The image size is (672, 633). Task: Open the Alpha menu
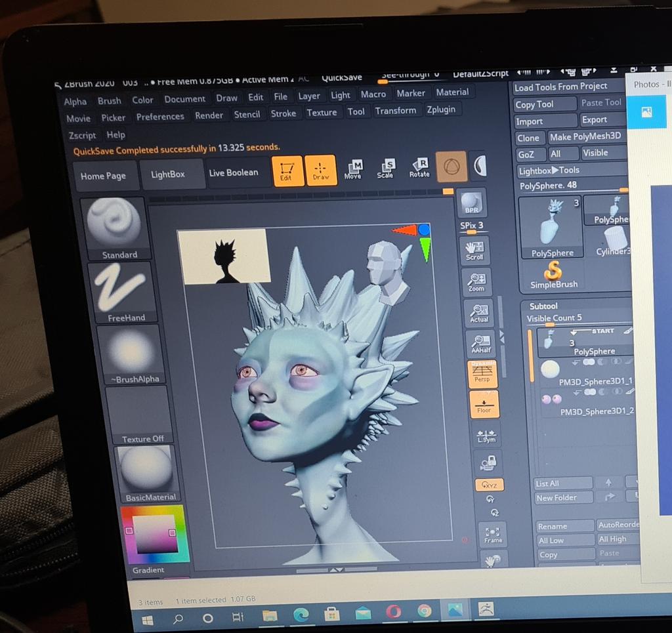pyautogui.click(x=75, y=102)
